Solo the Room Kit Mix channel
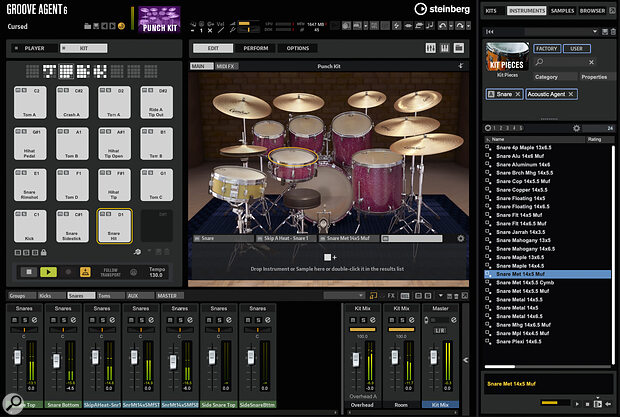This screenshot has height=417, width=620. (402, 320)
